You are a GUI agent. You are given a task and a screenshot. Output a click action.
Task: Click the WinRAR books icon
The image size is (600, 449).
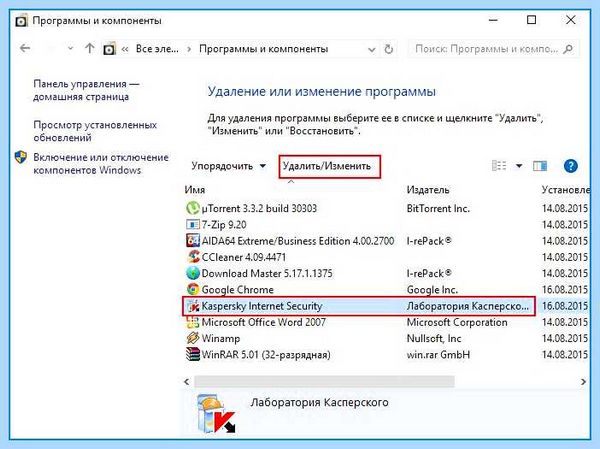(x=192, y=354)
